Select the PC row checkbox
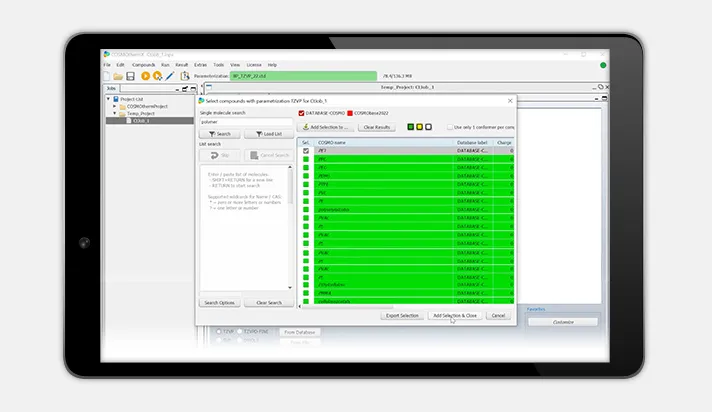 click(x=306, y=159)
